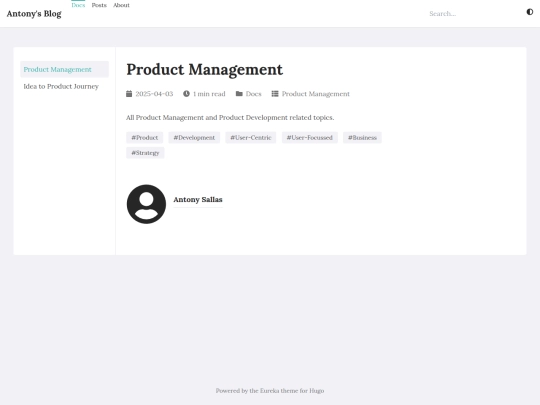Open the About navigation tab
Viewport: 540px width, 405px height.
[122, 5]
